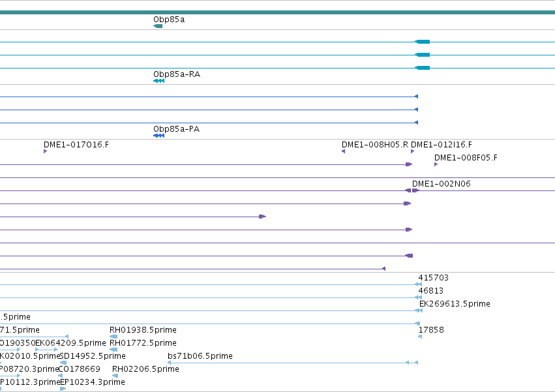Screen dimensions: 555x392
Task: Click the bs71b06.5prime label
Action: pos(200,356)
